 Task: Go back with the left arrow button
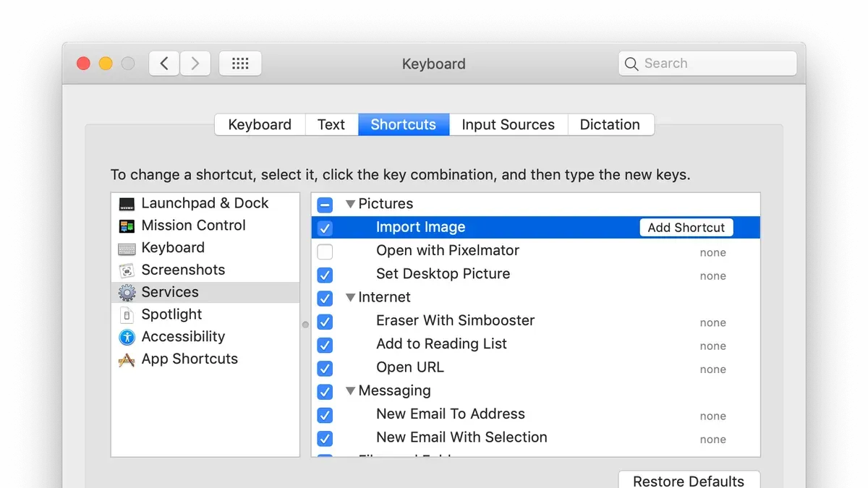[x=164, y=64]
